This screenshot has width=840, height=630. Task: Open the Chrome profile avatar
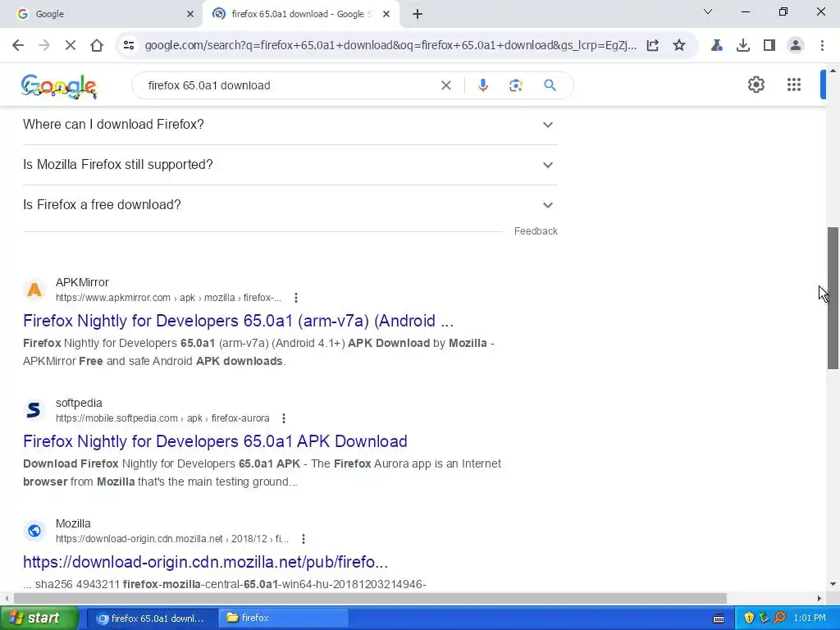point(796,45)
